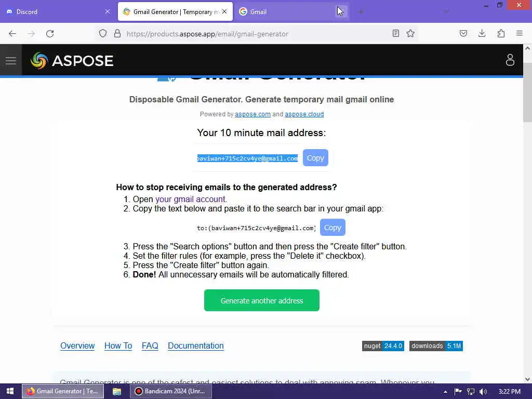Screen dimensions: 532x399
Task: Open the FAQ link
Action: (x=150, y=345)
